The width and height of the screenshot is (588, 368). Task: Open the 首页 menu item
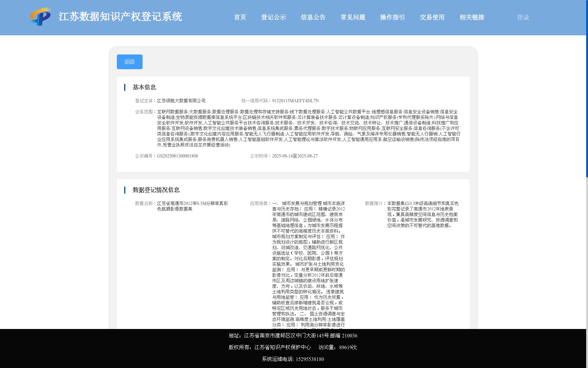coord(240,17)
